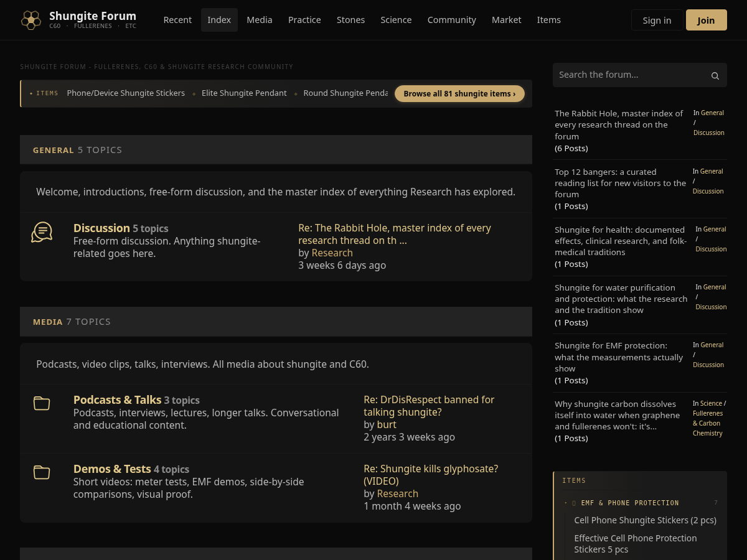Viewport: 747px width, 560px height.
Task: Click Science link beside shungite carbon topic
Action: (711, 403)
